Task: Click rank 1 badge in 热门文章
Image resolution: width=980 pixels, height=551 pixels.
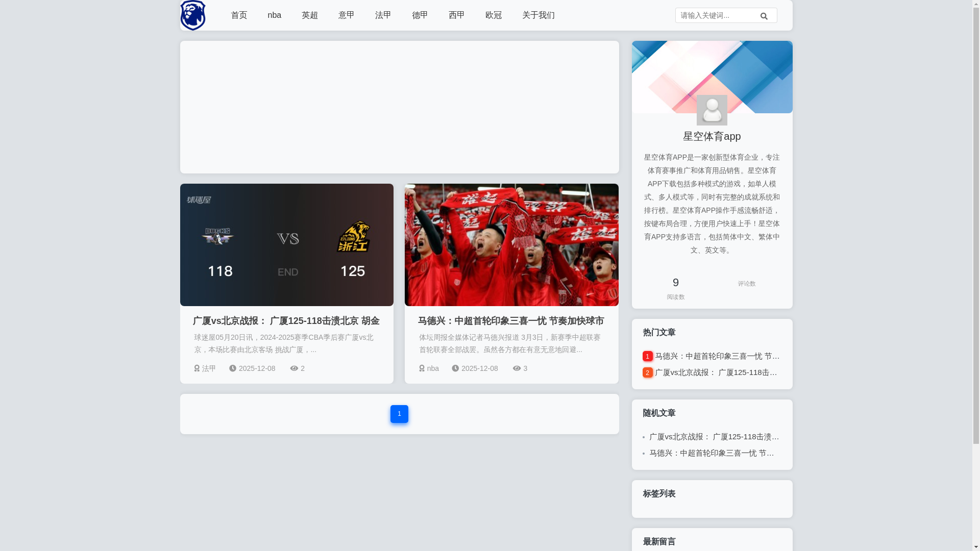Action: (x=648, y=356)
